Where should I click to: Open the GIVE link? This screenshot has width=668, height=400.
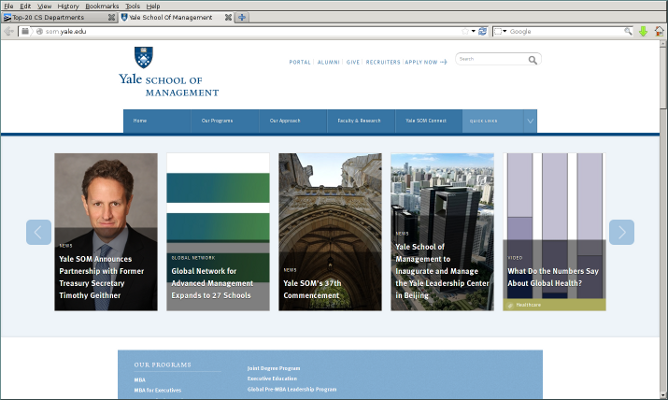click(x=353, y=62)
